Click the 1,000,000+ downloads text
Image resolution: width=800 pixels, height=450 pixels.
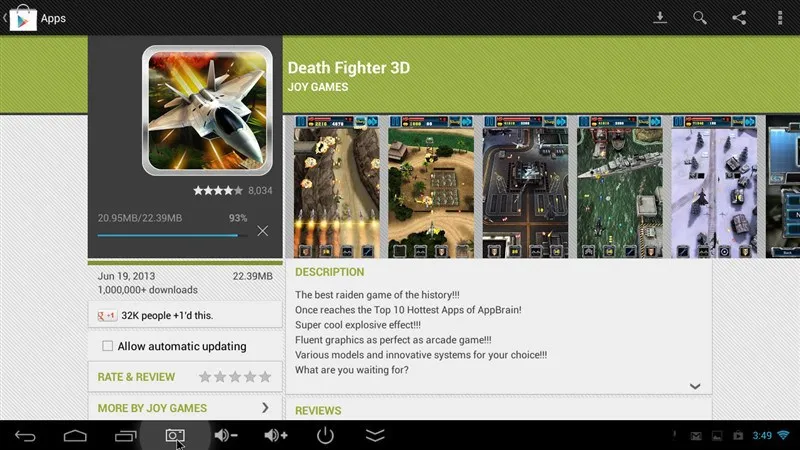(147, 290)
